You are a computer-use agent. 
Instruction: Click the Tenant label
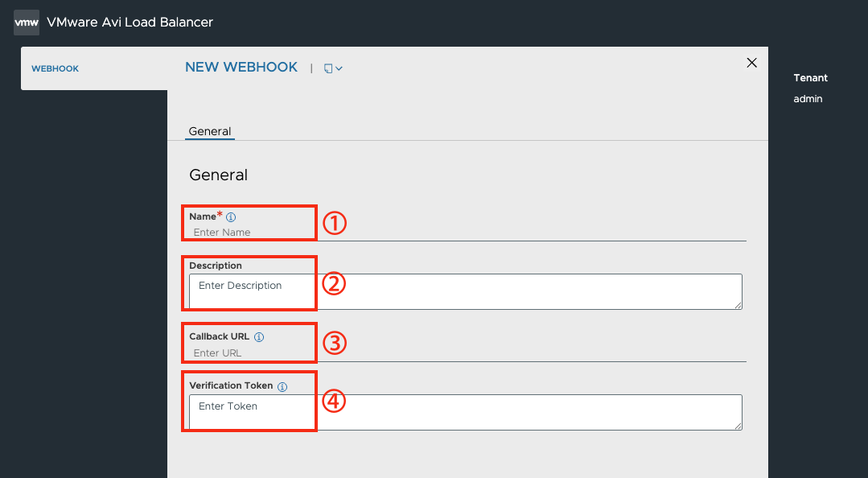click(810, 77)
